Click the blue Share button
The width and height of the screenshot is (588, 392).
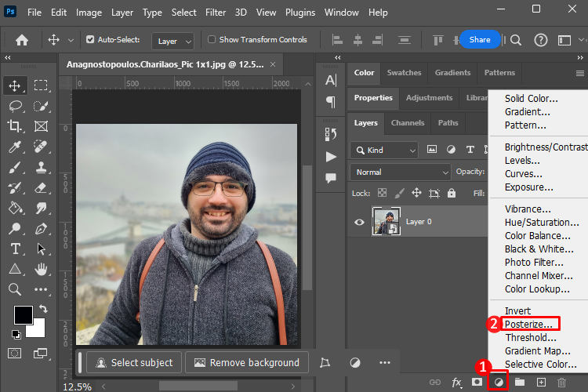(x=480, y=39)
